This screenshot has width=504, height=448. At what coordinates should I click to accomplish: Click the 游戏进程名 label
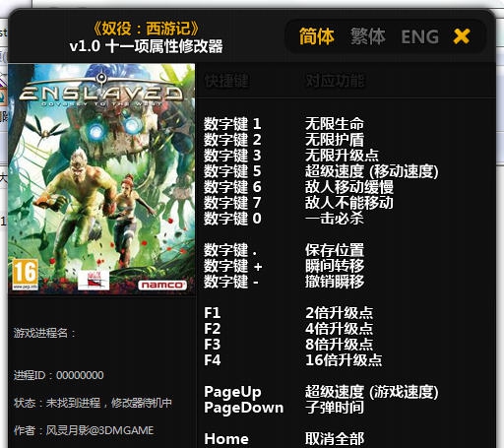pos(44,333)
